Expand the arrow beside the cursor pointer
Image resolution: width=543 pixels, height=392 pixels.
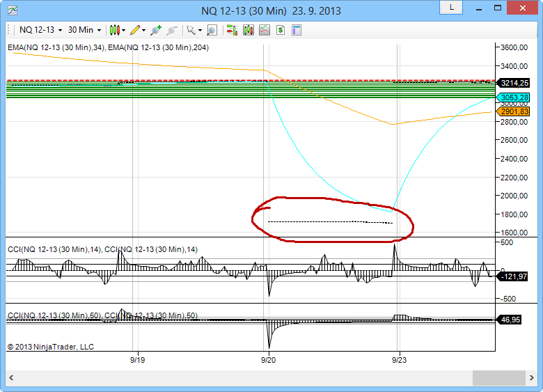(200, 31)
